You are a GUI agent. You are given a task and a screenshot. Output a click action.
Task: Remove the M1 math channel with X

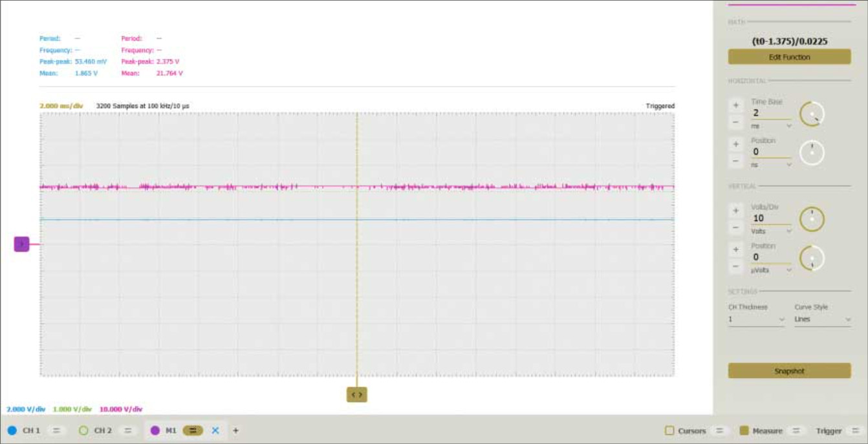(215, 430)
